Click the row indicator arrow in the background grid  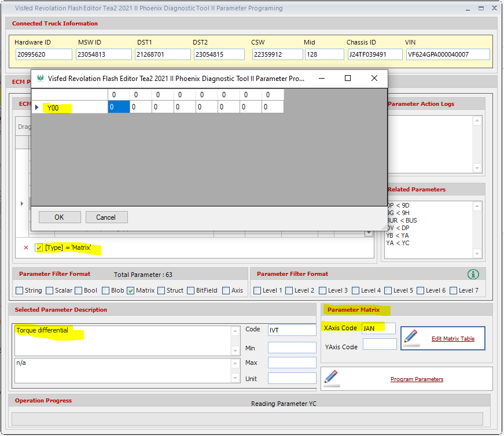coord(22,204)
